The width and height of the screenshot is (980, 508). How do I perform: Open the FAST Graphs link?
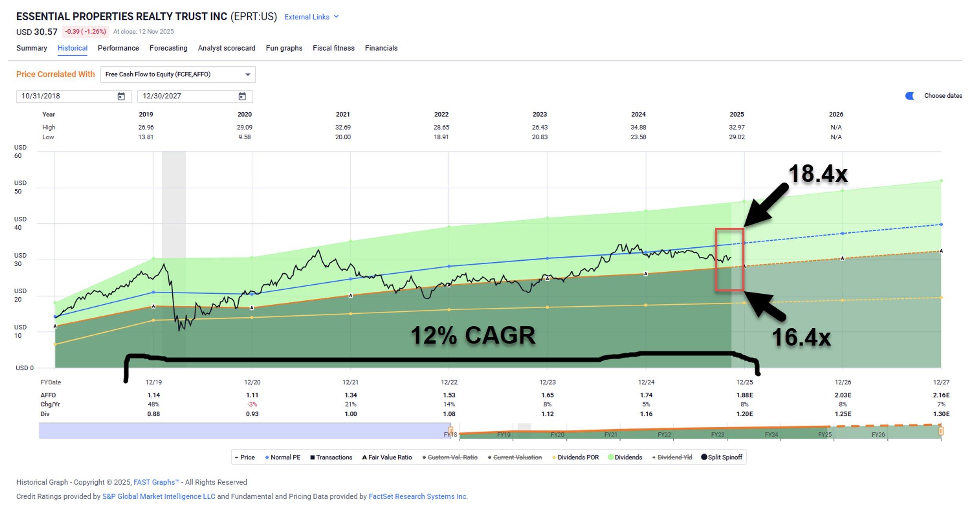[x=154, y=482]
